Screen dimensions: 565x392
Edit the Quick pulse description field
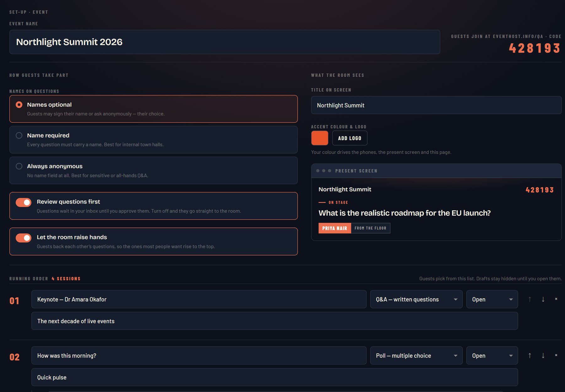click(275, 377)
